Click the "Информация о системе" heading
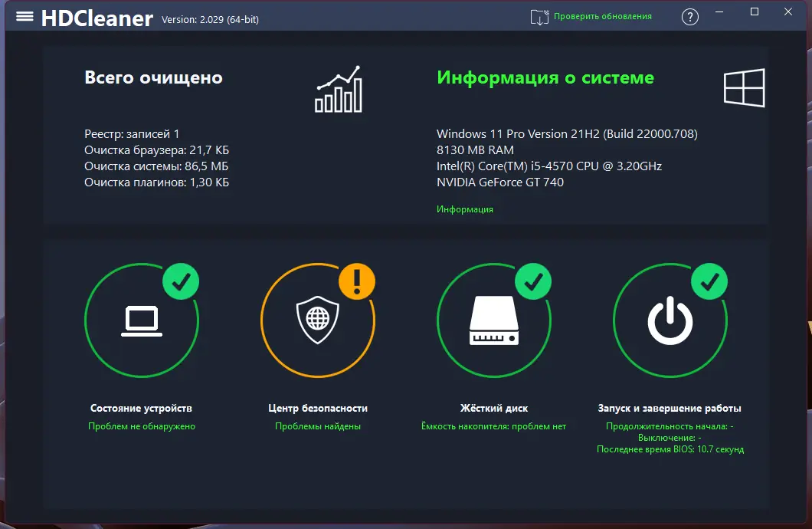The height and width of the screenshot is (529, 812). (x=545, y=77)
